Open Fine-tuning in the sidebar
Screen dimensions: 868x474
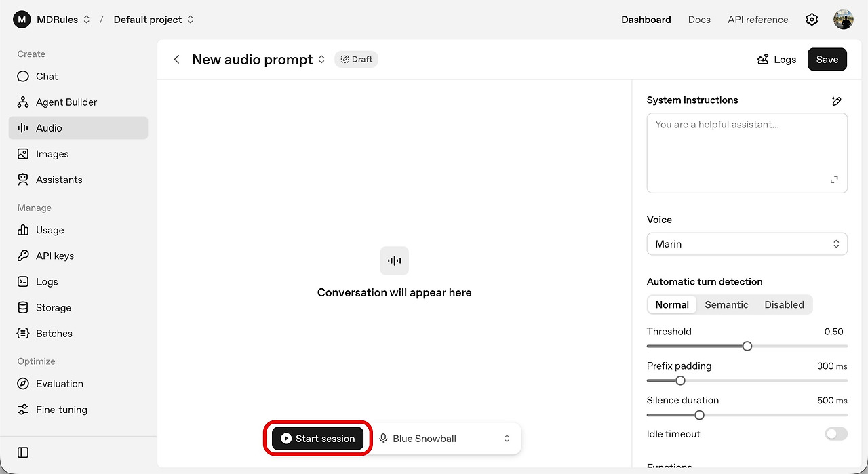tap(78, 410)
